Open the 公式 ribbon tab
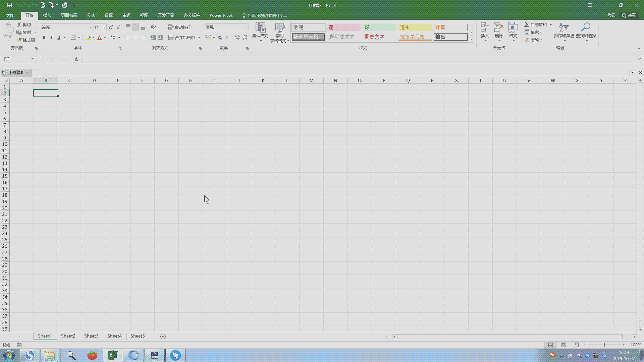 [91, 15]
